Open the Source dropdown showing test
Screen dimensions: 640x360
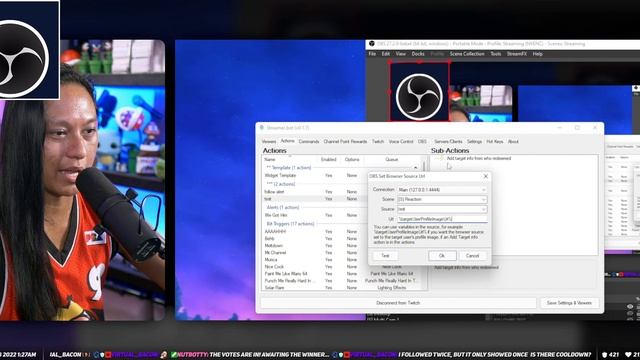click(442, 209)
